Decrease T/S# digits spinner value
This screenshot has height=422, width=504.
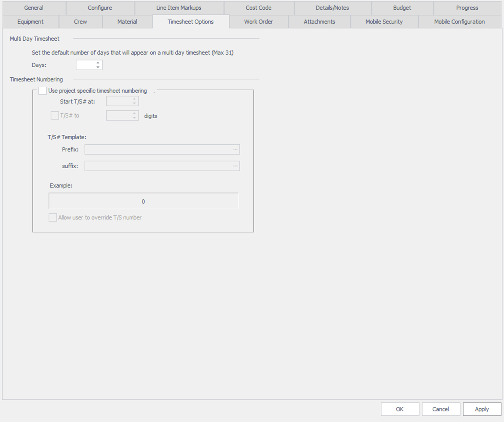click(134, 118)
